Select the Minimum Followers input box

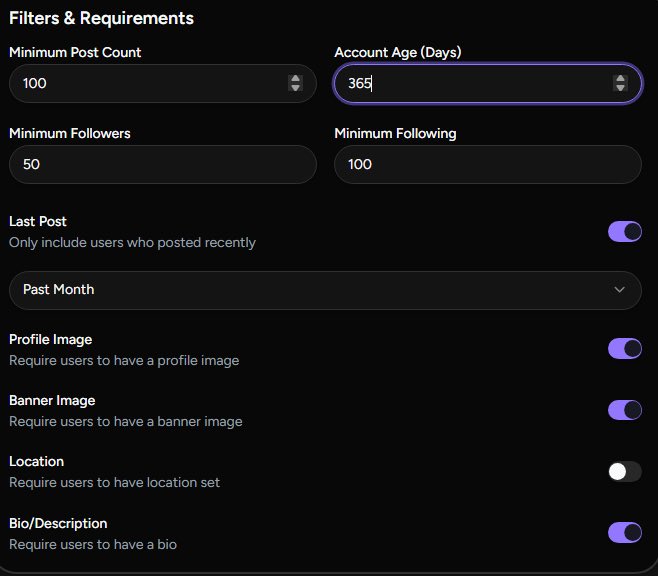click(x=162, y=165)
